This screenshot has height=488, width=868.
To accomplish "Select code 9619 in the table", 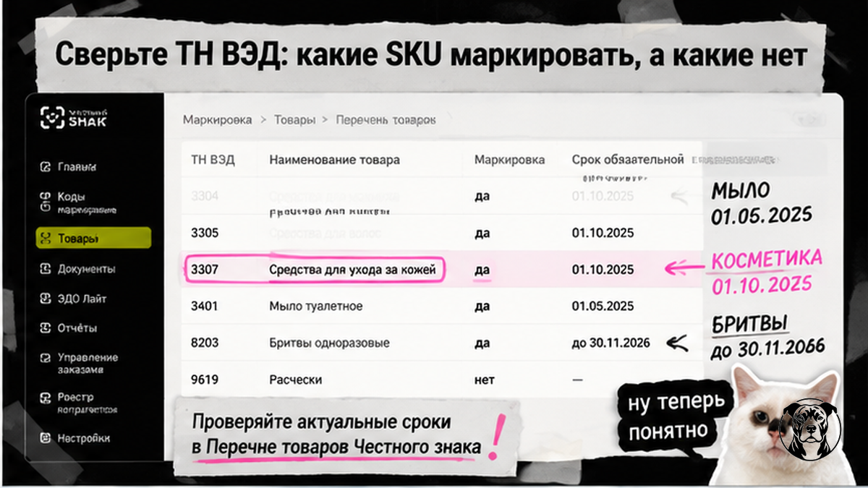I will [x=205, y=380].
